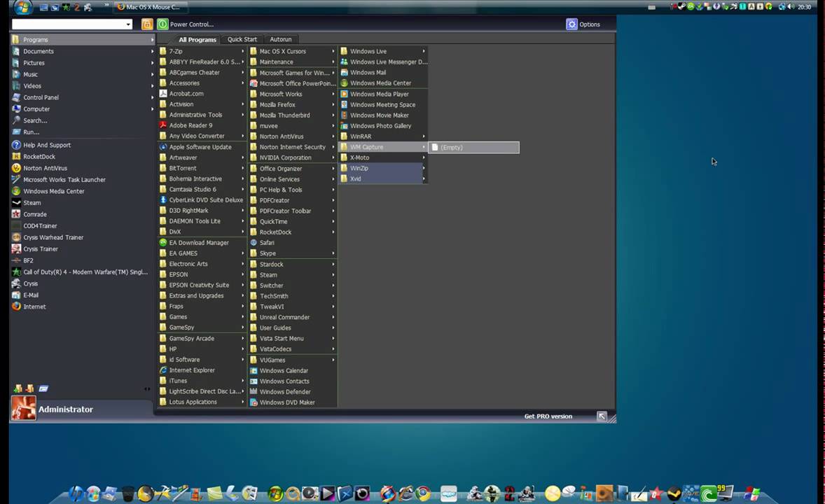
Task: Click the system tray clock
Action: point(804,7)
